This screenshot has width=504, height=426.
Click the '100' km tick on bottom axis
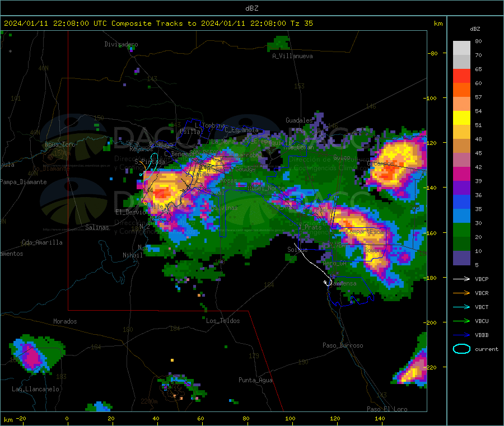(x=290, y=418)
